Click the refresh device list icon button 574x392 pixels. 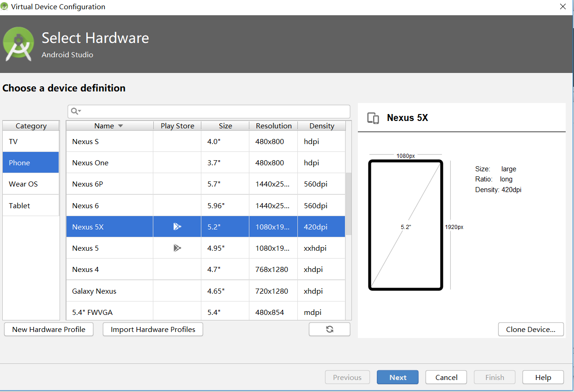coord(329,329)
